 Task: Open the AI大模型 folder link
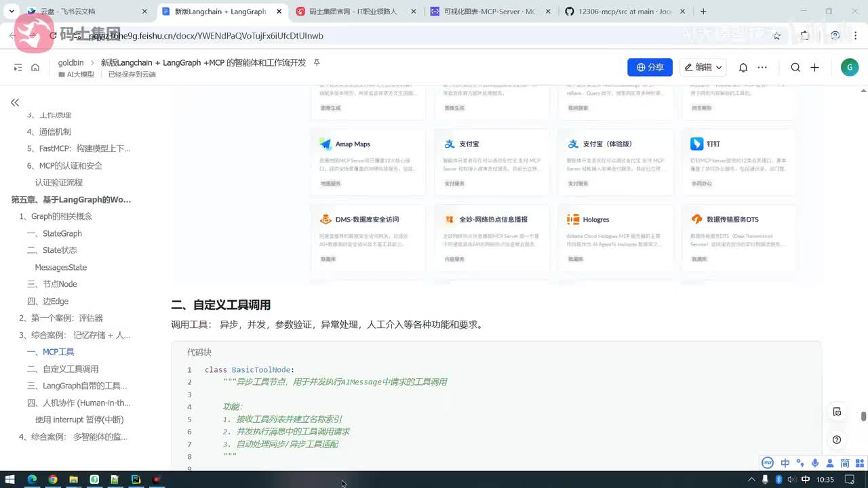[77, 75]
